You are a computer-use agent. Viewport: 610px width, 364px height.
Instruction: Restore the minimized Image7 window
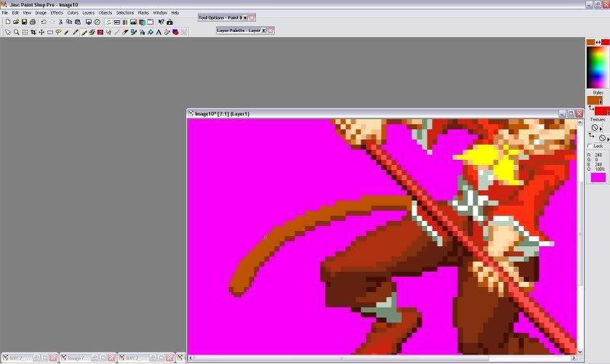click(95, 357)
